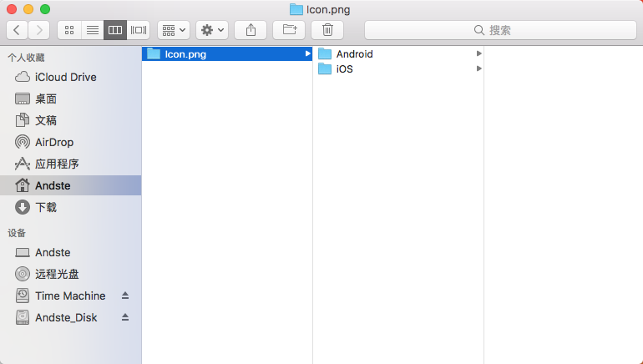Viewport: 643px width, 364px height.
Task: Click the Andste laptop icon under 设备
Action: pyautogui.click(x=23, y=252)
